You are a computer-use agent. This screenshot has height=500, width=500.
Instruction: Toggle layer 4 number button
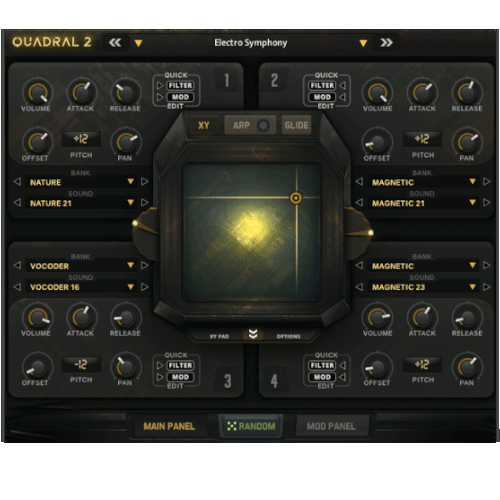pos(274,381)
